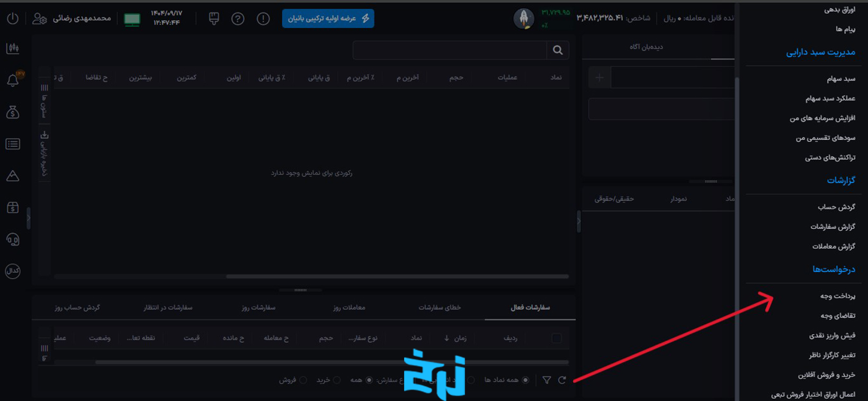Click the mountain-shaped icon in sidebar

13,176
